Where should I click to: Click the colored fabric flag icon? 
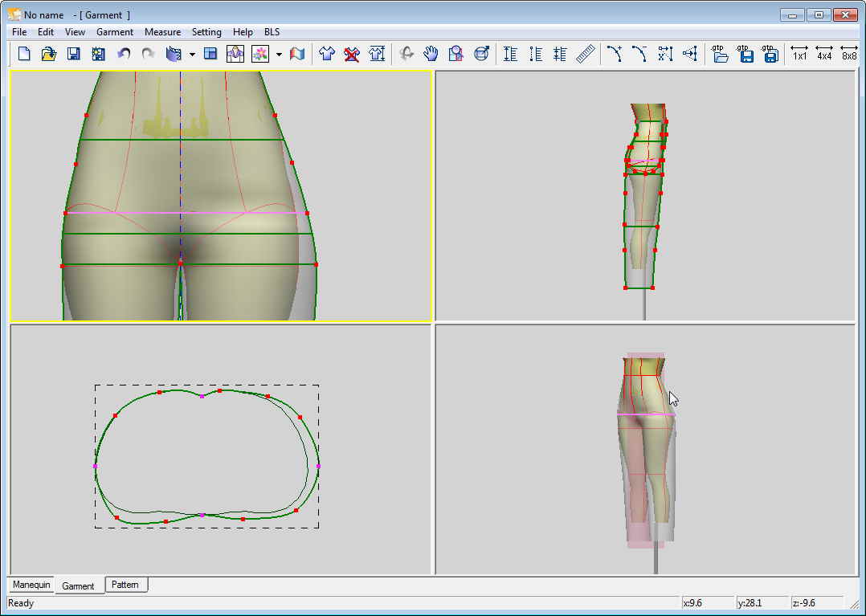pos(297,54)
